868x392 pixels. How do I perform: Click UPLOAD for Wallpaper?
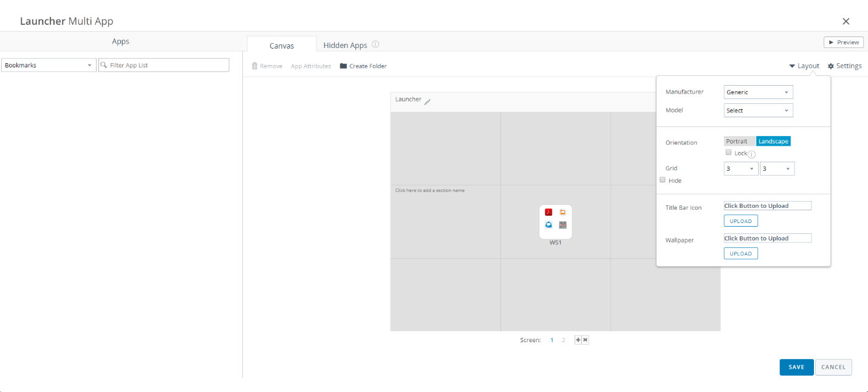pos(741,253)
